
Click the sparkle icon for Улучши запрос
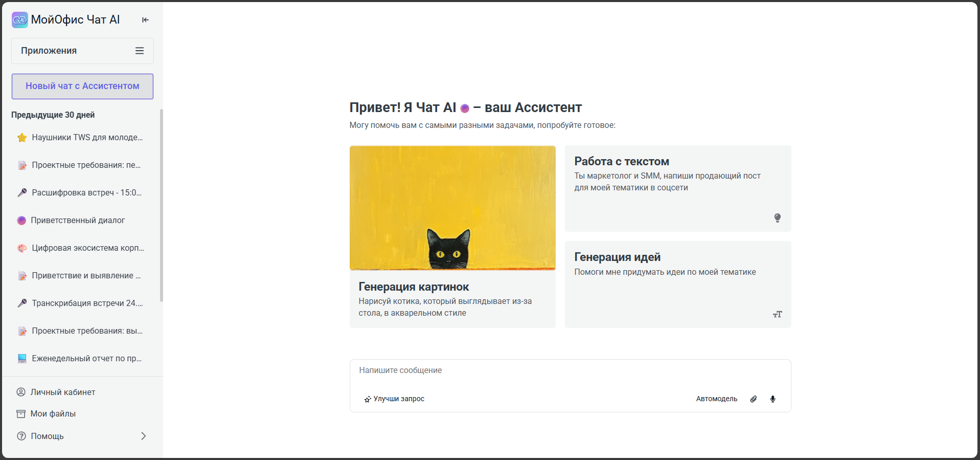(367, 399)
